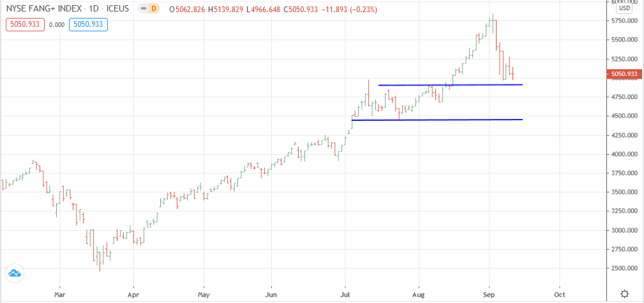Click the Mar label on the time axis

pyautogui.click(x=59, y=296)
